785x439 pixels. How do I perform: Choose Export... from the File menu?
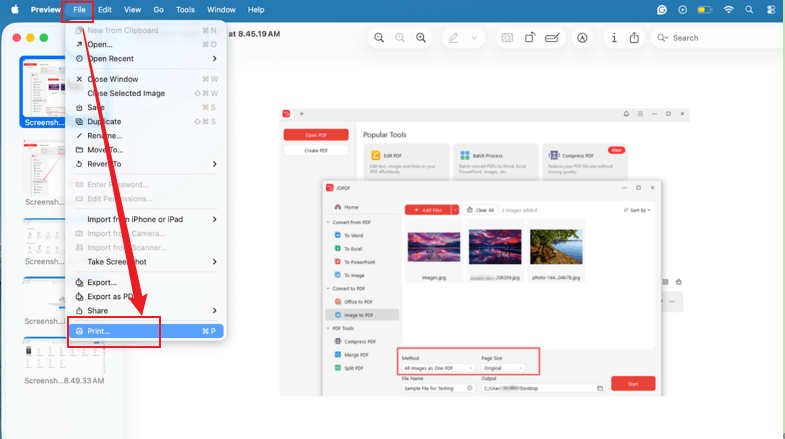click(146, 282)
